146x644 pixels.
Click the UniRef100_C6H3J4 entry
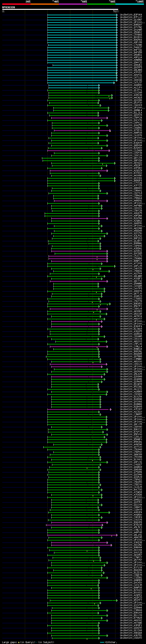coord(131,309)
